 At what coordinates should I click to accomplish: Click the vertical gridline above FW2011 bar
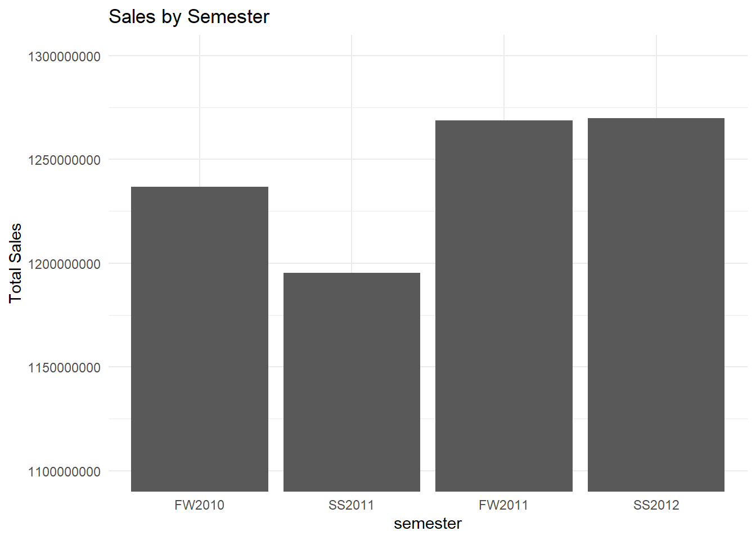click(504, 79)
